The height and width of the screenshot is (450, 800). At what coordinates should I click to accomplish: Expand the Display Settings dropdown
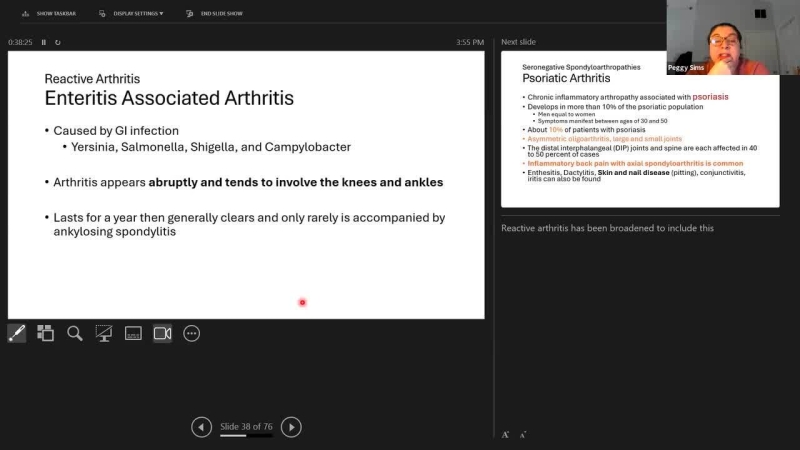click(x=131, y=13)
